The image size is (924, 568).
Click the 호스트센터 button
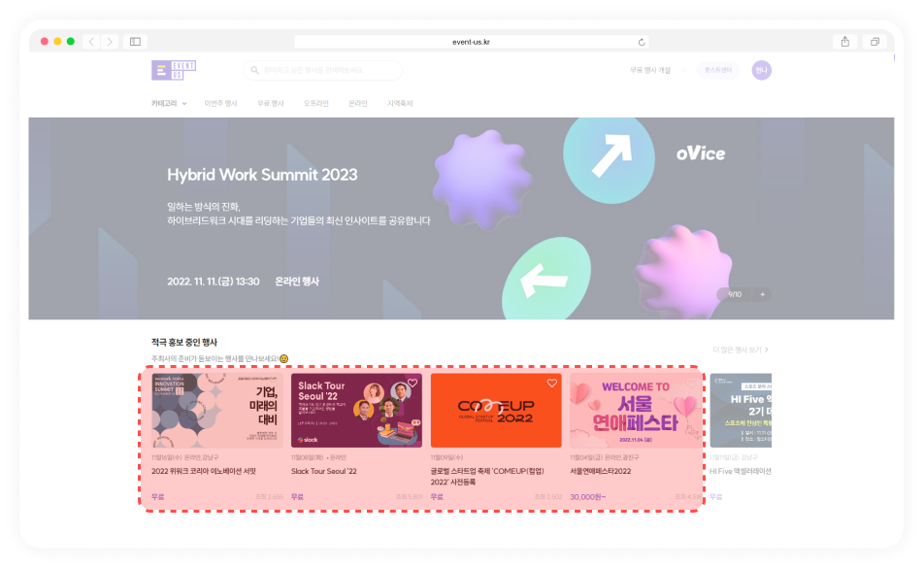pos(718,70)
